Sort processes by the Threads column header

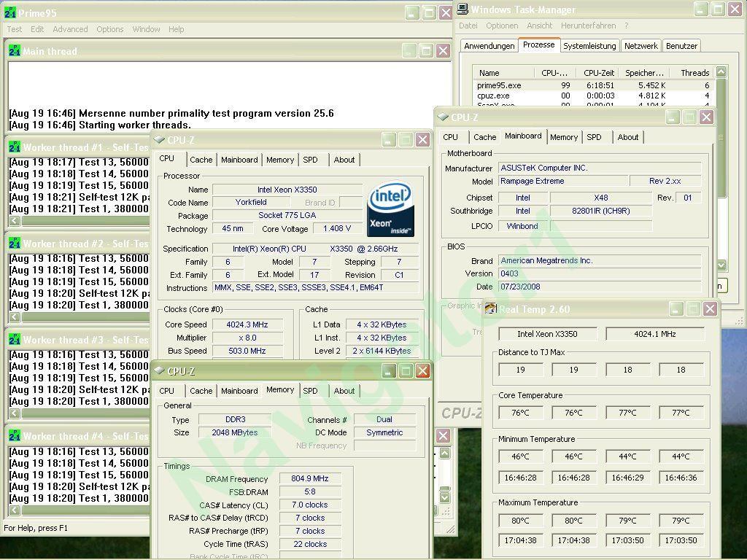click(x=692, y=73)
